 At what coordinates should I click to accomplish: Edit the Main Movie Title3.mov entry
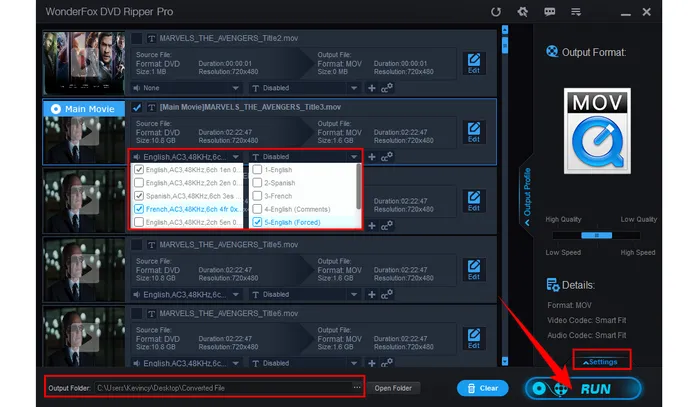[x=474, y=132]
